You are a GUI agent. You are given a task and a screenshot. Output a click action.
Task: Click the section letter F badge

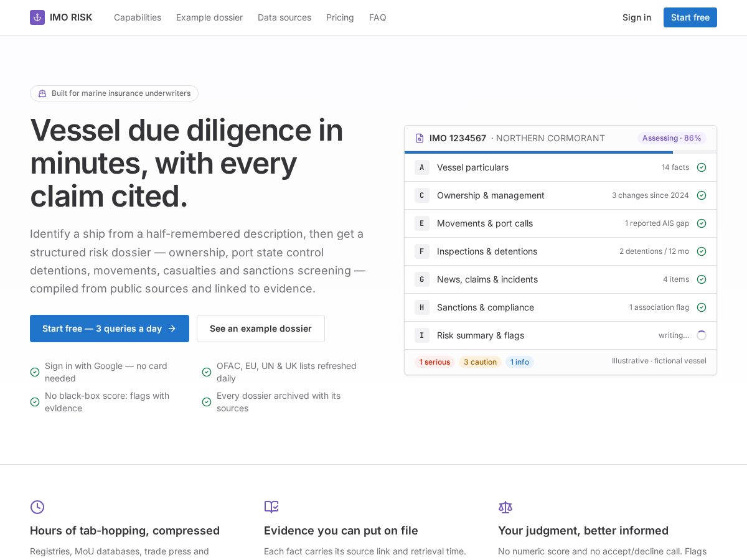pos(422,251)
